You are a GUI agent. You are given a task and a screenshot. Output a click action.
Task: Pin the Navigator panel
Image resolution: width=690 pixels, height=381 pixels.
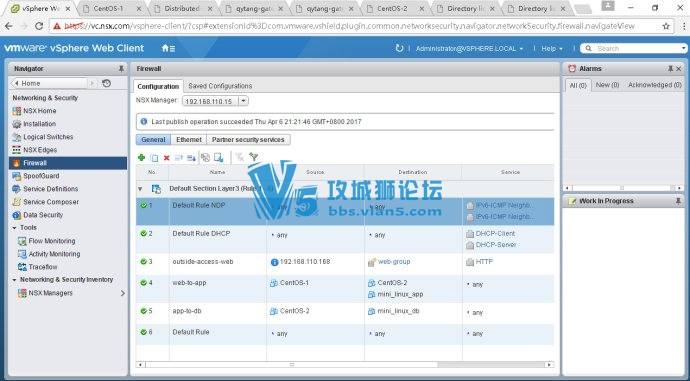(x=121, y=69)
